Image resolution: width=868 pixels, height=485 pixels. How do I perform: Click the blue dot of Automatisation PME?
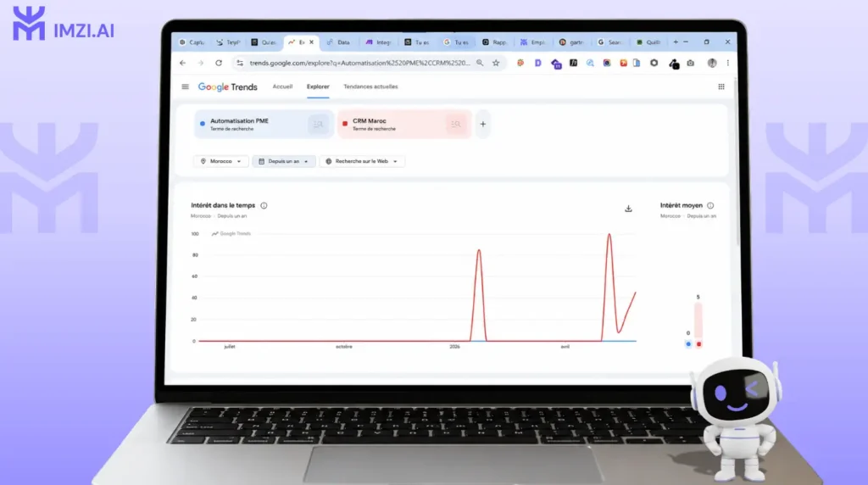coord(202,124)
